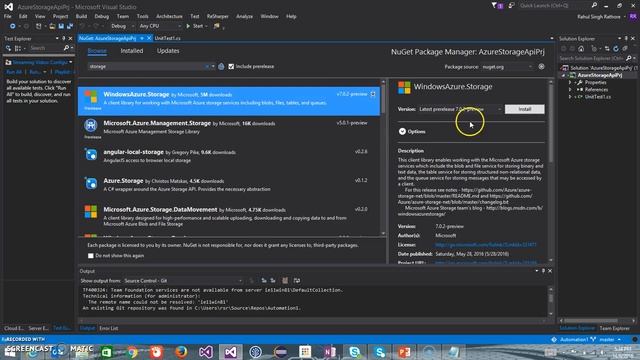Viewport: 640px width, 360px height.
Task: Toggle Auto Hide pin on Solution Explorer
Action: click(x=626, y=38)
